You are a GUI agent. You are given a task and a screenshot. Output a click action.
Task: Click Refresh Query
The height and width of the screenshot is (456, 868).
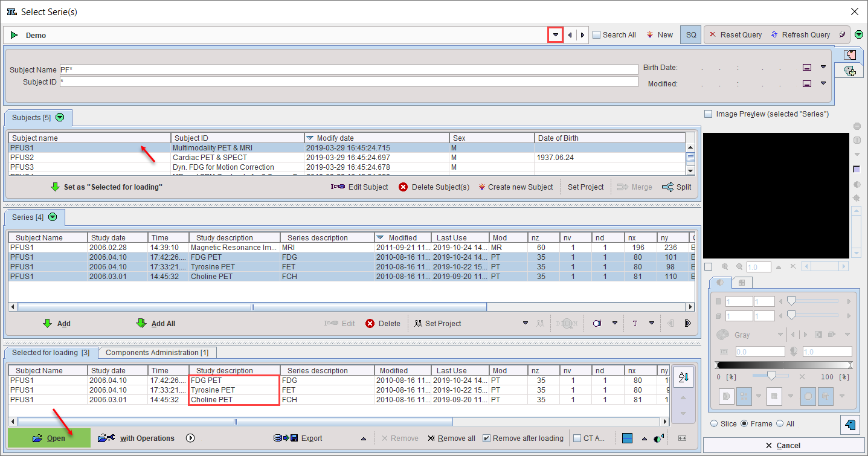click(802, 35)
